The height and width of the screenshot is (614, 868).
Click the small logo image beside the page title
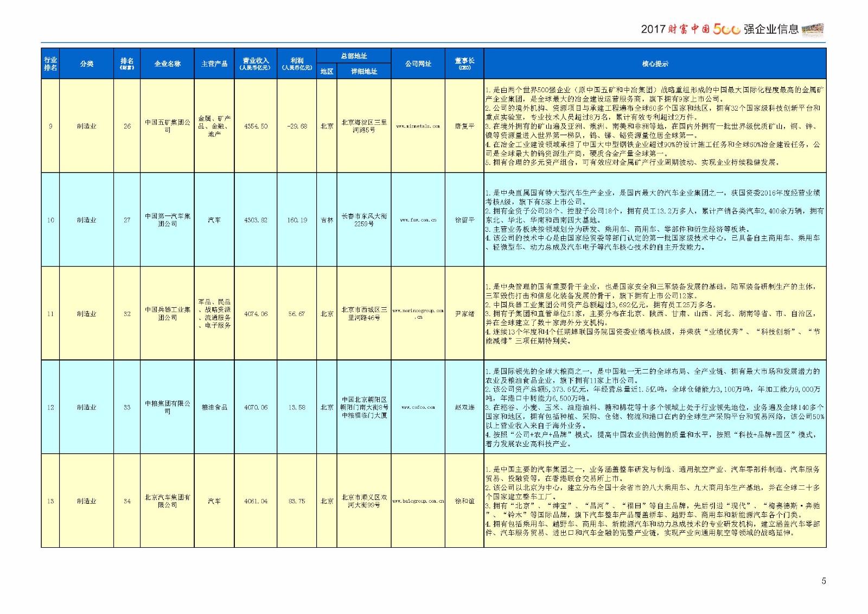pyautogui.click(x=813, y=29)
